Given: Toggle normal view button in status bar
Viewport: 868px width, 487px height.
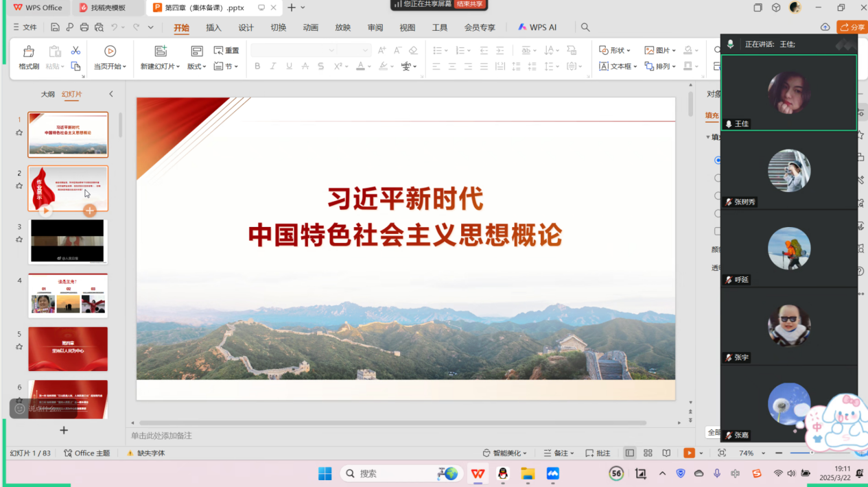Looking at the screenshot, I should [x=629, y=453].
